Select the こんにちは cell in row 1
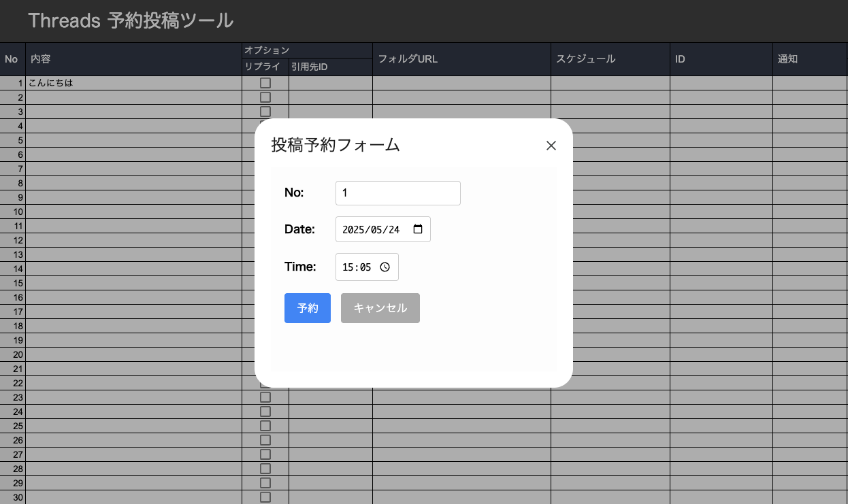The height and width of the screenshot is (504, 848). [x=134, y=83]
